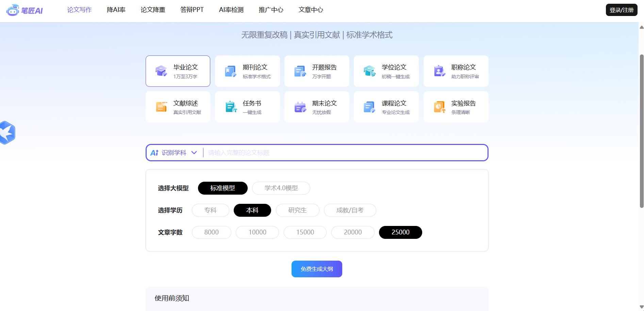This screenshot has height=311, width=644.
Task: Click the 职称论文 clipboard person icon
Action: tap(439, 71)
